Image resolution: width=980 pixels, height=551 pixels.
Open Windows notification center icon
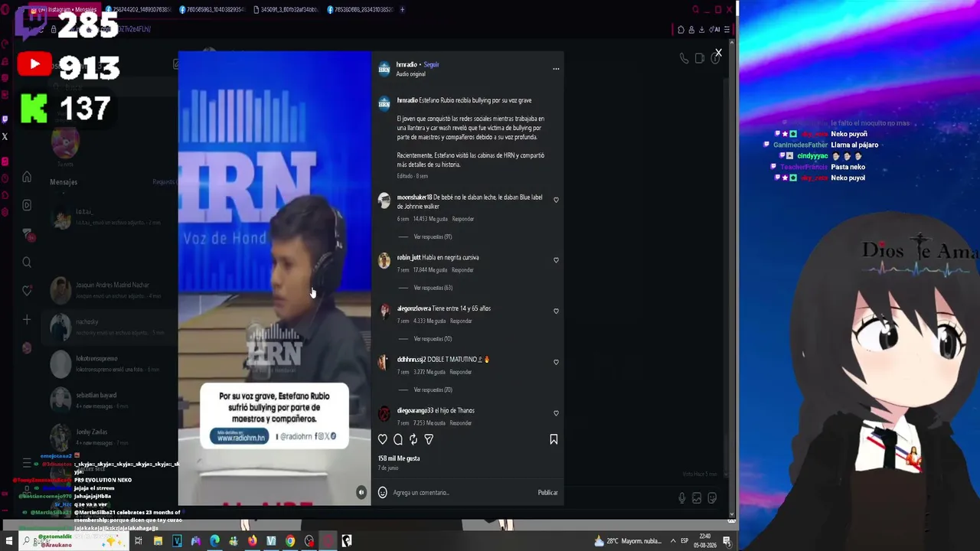727,541
